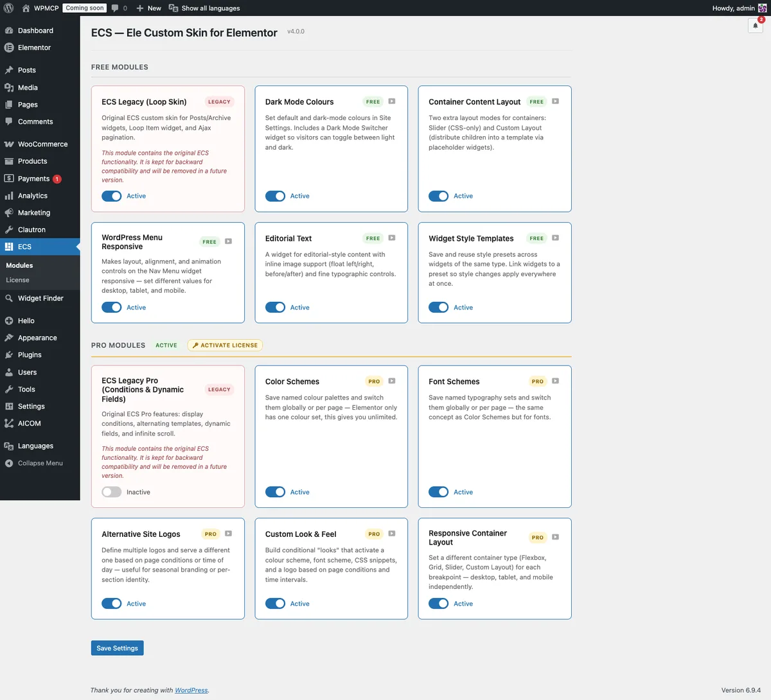Open Payments menu item
This screenshot has width=771, height=700.
(x=40, y=179)
